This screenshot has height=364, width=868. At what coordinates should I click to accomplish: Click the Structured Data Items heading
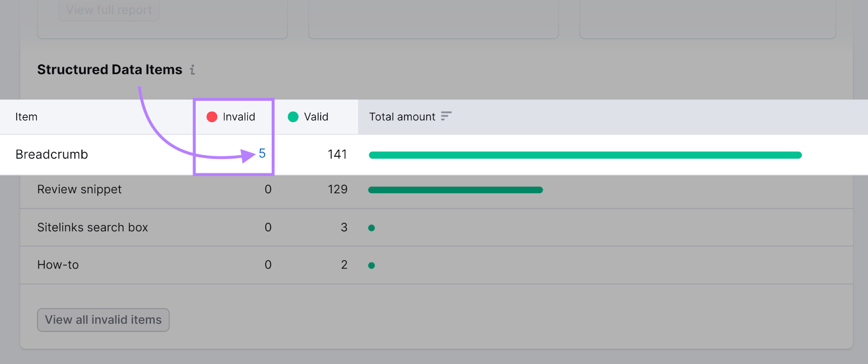point(110,69)
